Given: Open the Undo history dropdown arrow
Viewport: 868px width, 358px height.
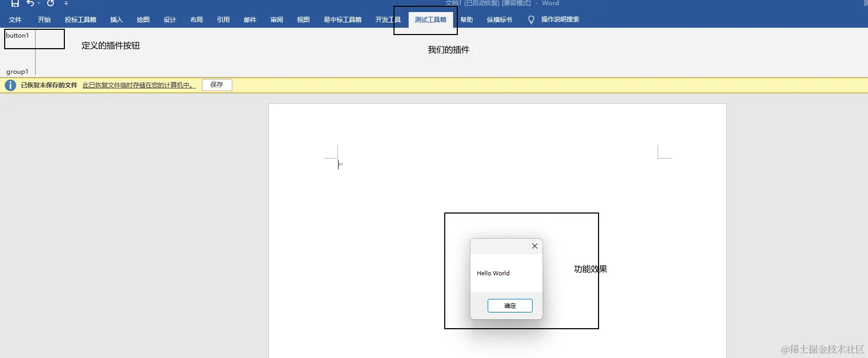Looking at the screenshot, I should [x=39, y=3].
